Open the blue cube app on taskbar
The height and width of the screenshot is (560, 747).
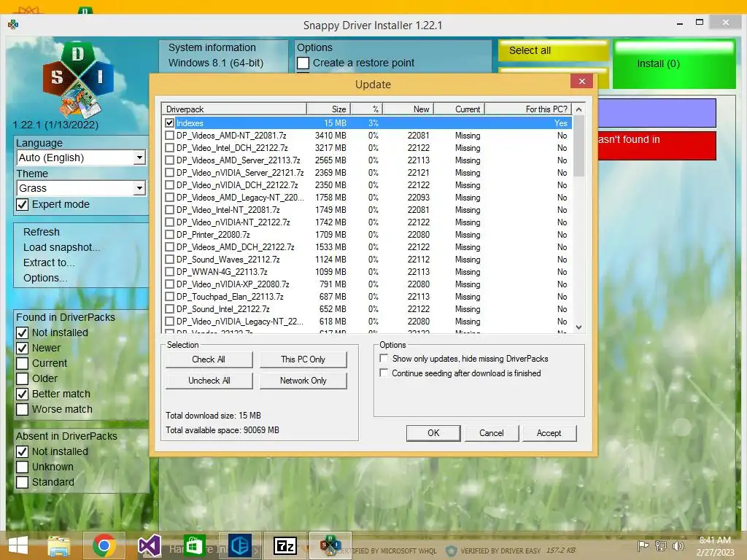tap(239, 545)
